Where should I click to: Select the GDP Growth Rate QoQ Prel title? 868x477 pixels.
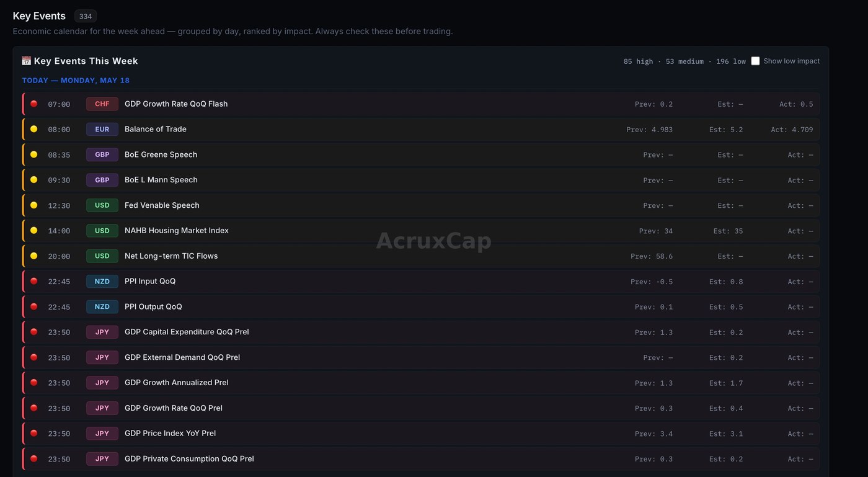click(x=174, y=408)
